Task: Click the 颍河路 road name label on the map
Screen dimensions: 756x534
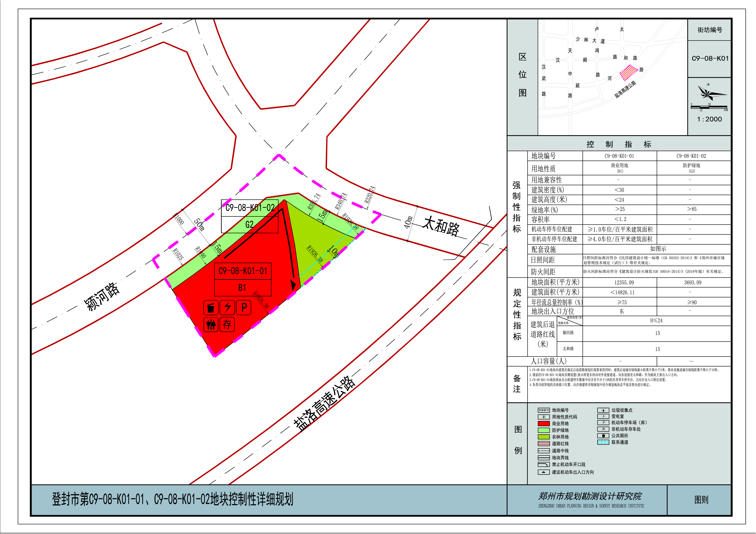Action: (x=102, y=296)
